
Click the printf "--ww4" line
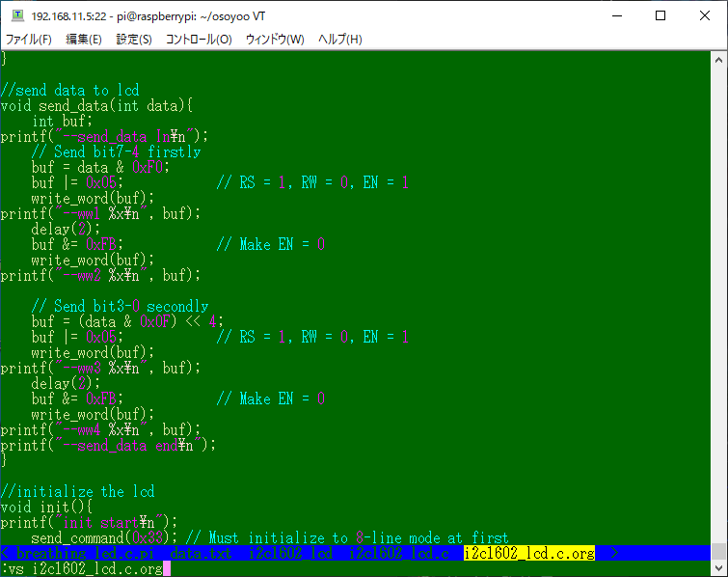[x=100, y=429]
